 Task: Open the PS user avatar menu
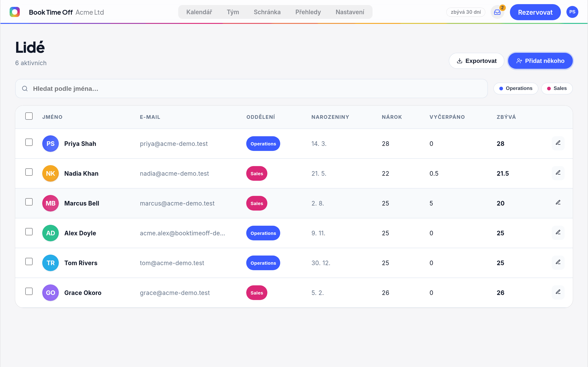click(572, 12)
